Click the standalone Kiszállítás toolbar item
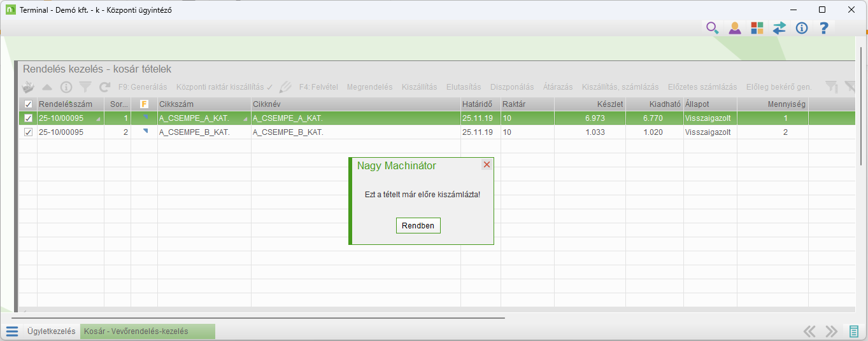Screen dimensions: 868x341 tap(419, 87)
